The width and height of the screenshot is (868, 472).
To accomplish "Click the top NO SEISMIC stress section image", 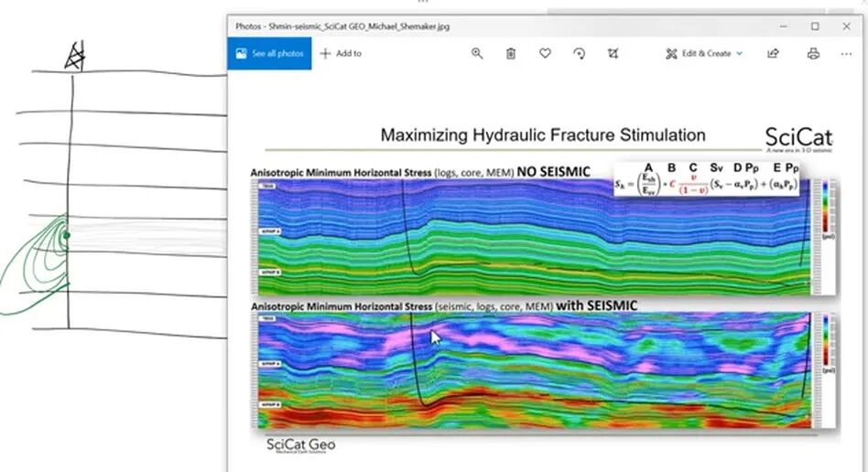I will (534, 237).
